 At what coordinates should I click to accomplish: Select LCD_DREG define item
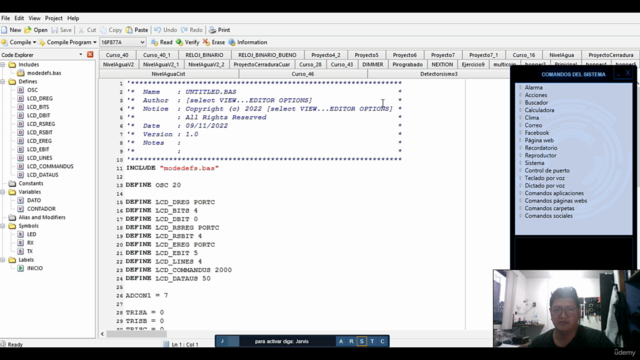pyautogui.click(x=40, y=98)
